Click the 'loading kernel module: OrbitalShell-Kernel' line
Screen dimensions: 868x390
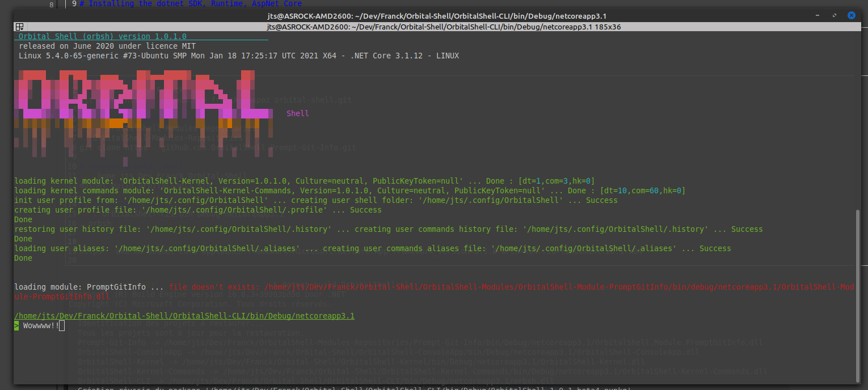point(304,181)
